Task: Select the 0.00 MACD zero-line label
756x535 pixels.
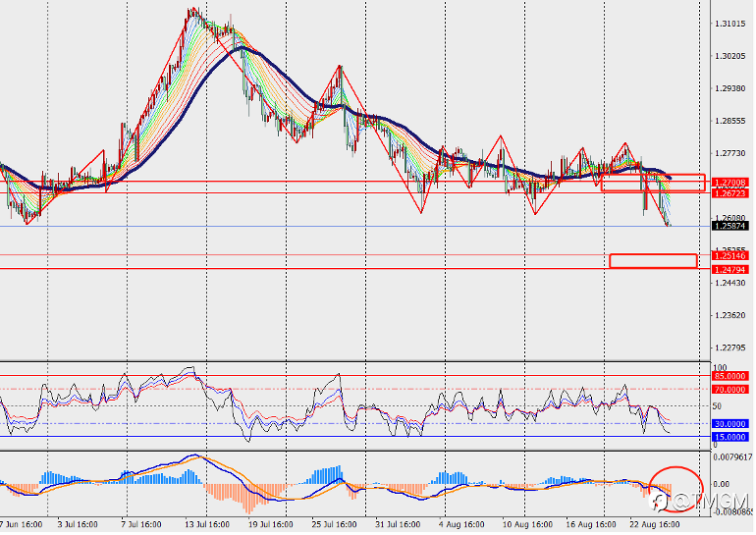Action: [721, 484]
